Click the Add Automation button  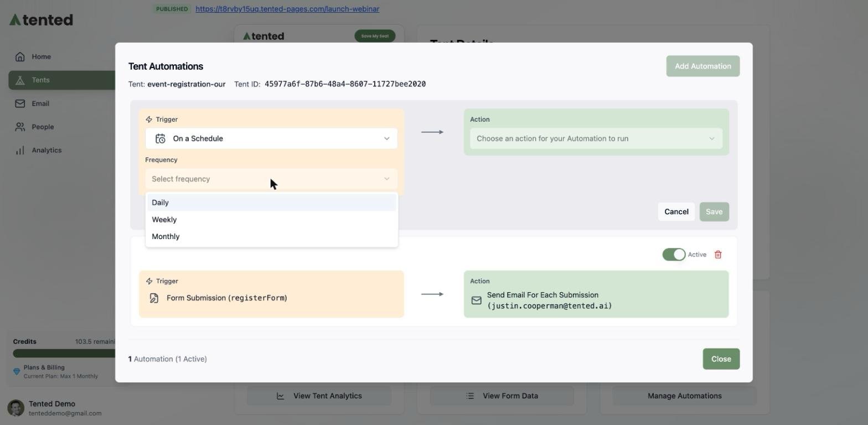[703, 66]
